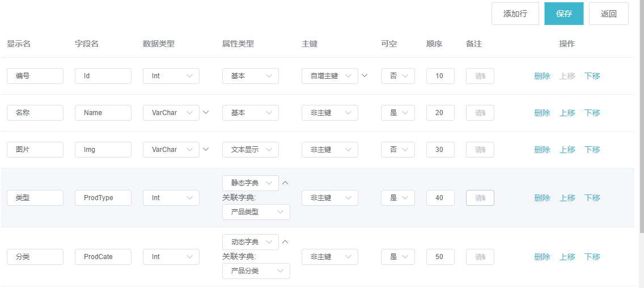Click the 返回 button
Image resolution: width=644 pixels, height=288 pixels.
tap(609, 14)
